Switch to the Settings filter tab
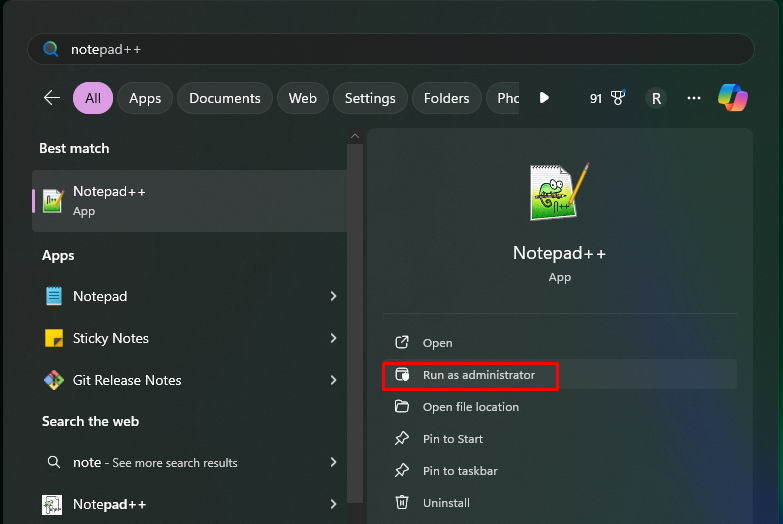Image resolution: width=783 pixels, height=524 pixels. coord(370,98)
